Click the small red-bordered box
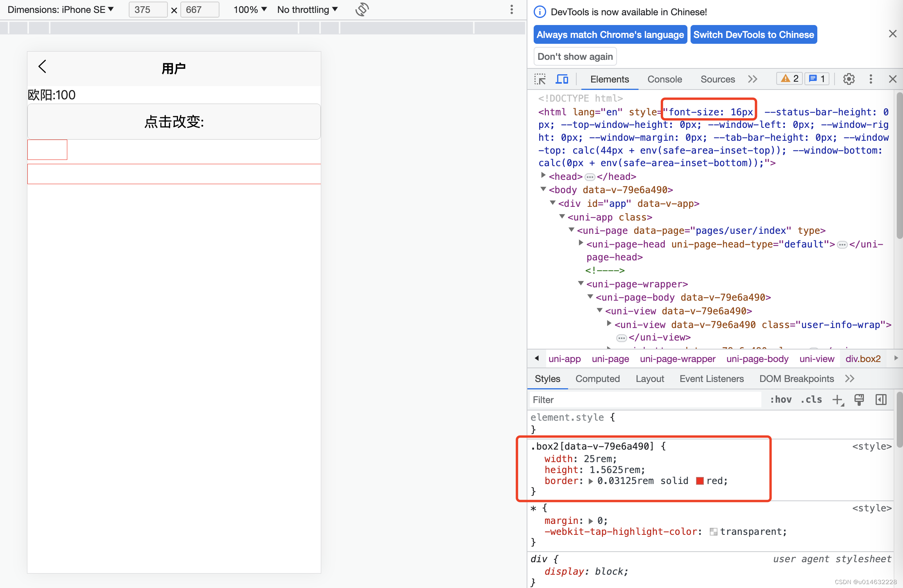This screenshot has width=903, height=588. pyautogui.click(x=47, y=150)
